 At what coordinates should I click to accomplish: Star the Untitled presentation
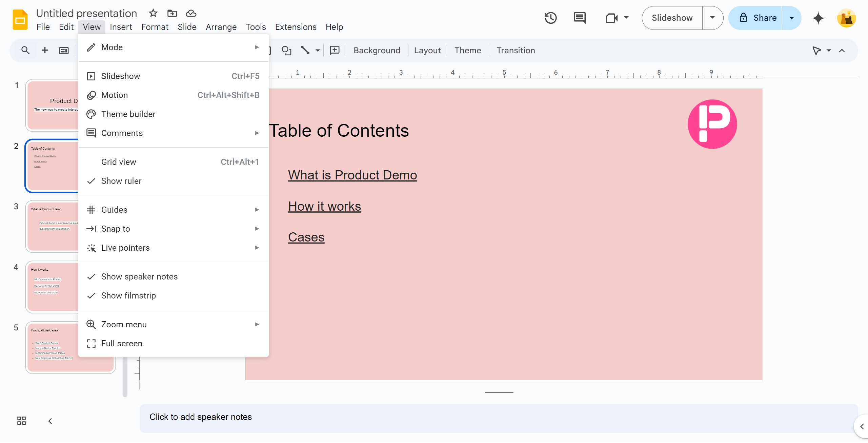(153, 13)
